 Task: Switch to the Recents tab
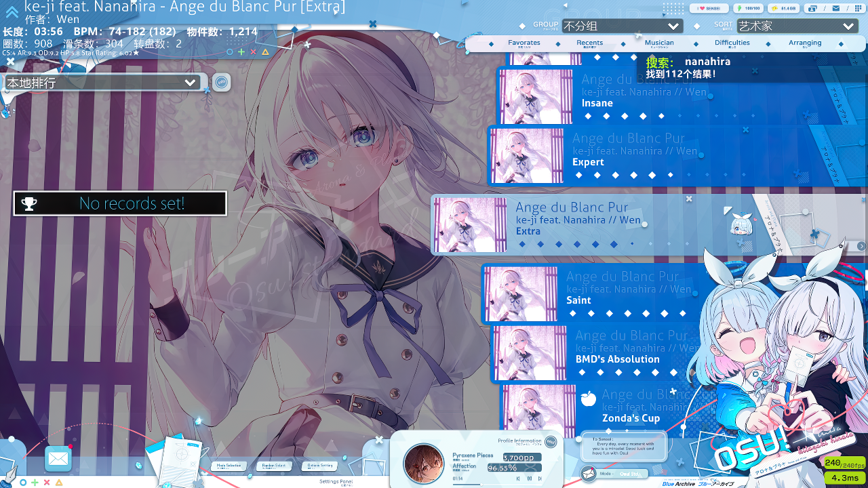pyautogui.click(x=590, y=43)
